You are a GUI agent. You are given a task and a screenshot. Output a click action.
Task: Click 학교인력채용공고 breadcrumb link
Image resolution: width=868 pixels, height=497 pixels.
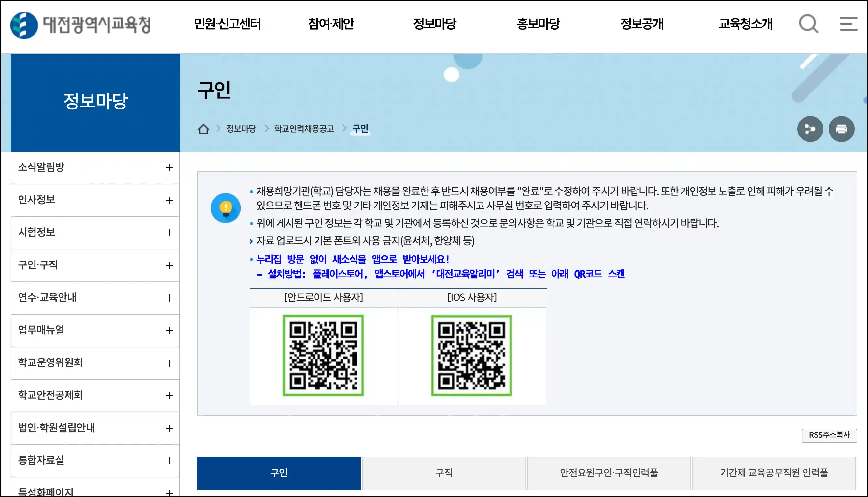coord(304,129)
